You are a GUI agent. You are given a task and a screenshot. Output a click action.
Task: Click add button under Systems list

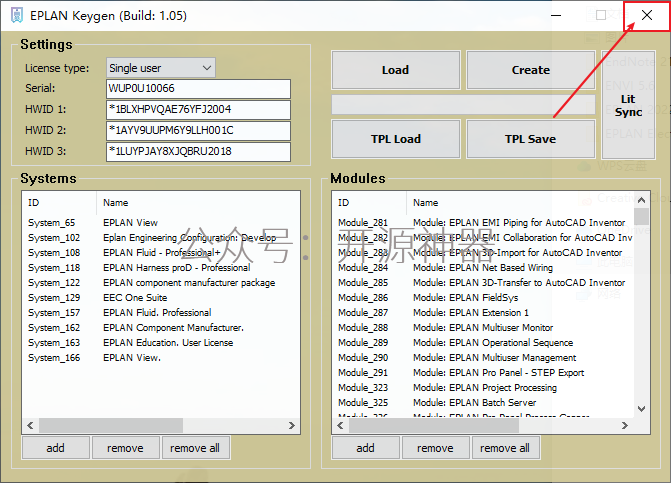(56, 448)
